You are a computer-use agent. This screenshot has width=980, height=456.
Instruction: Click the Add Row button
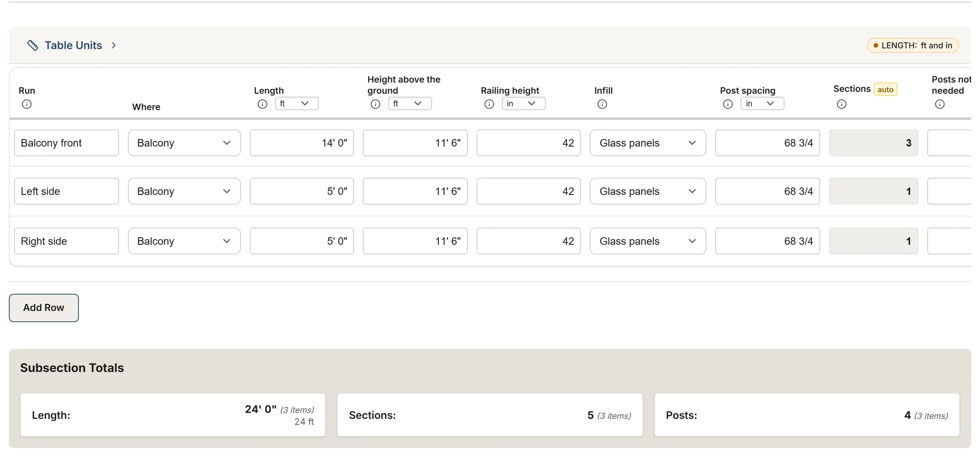point(44,308)
